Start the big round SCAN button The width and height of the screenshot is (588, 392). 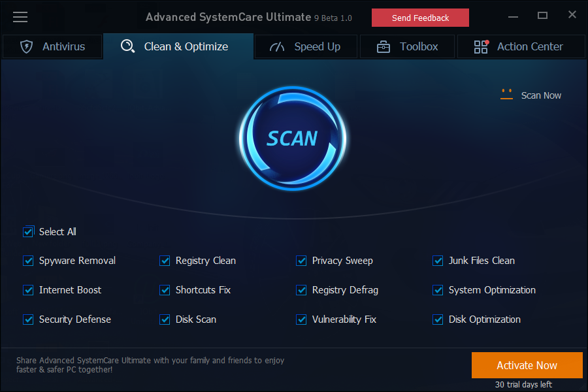[293, 139]
